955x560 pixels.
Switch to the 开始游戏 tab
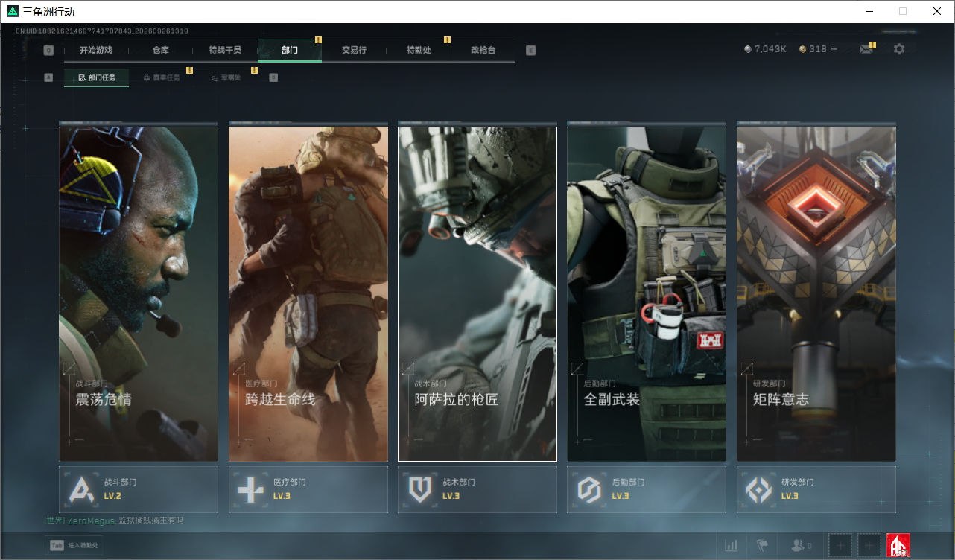coord(96,50)
